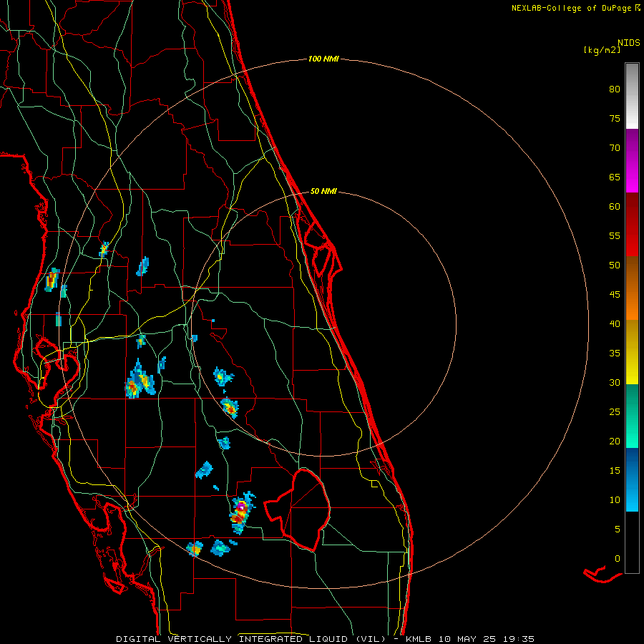This screenshot has width=644, height=644.
Task: Click the 70 value on the color scale
Action: point(615,148)
